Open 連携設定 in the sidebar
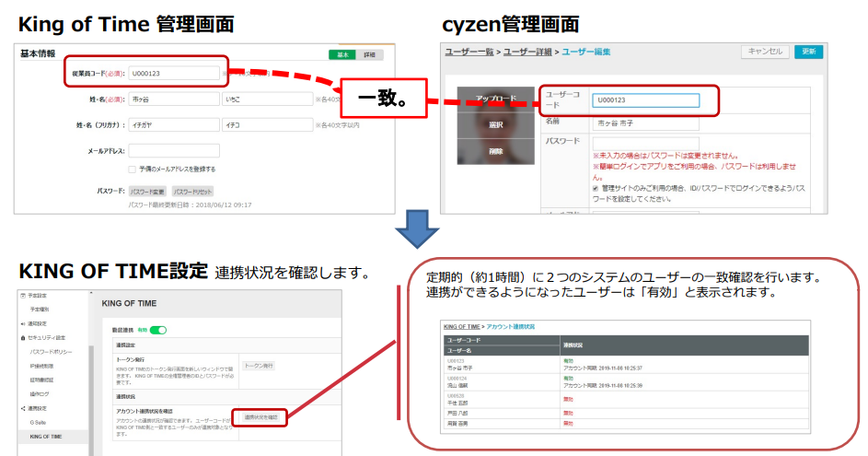868x456 pixels. point(37,408)
